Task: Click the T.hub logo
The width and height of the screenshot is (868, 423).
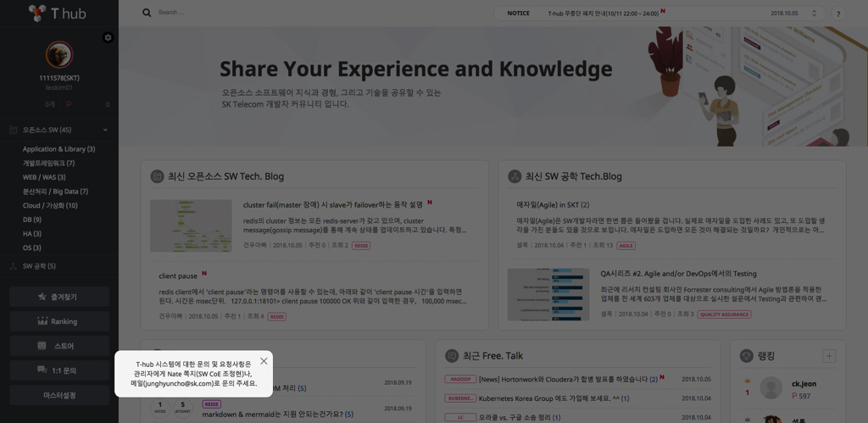Action: point(58,13)
